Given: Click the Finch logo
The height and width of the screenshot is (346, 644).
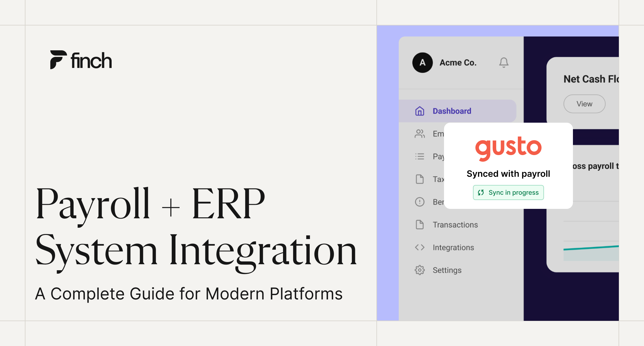Looking at the screenshot, I should click(x=81, y=60).
